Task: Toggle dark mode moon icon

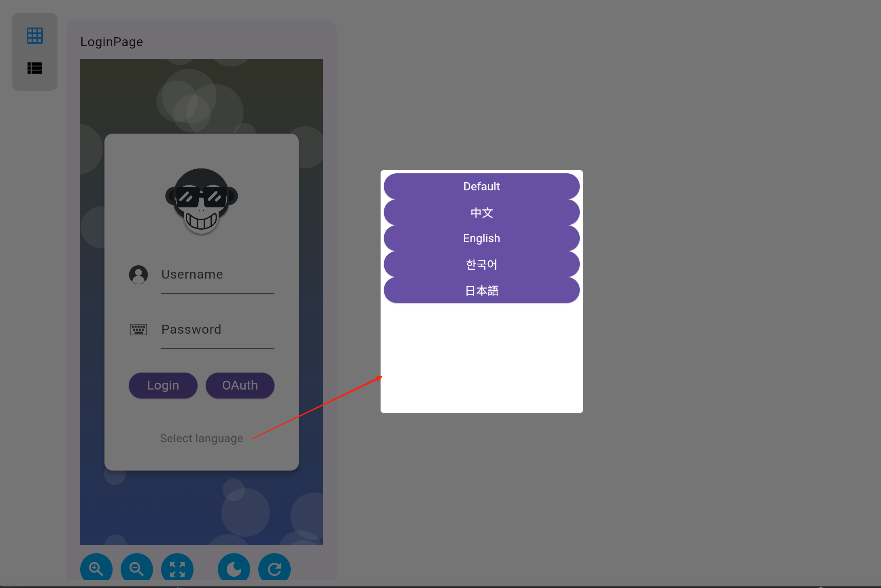Action: coord(234,569)
